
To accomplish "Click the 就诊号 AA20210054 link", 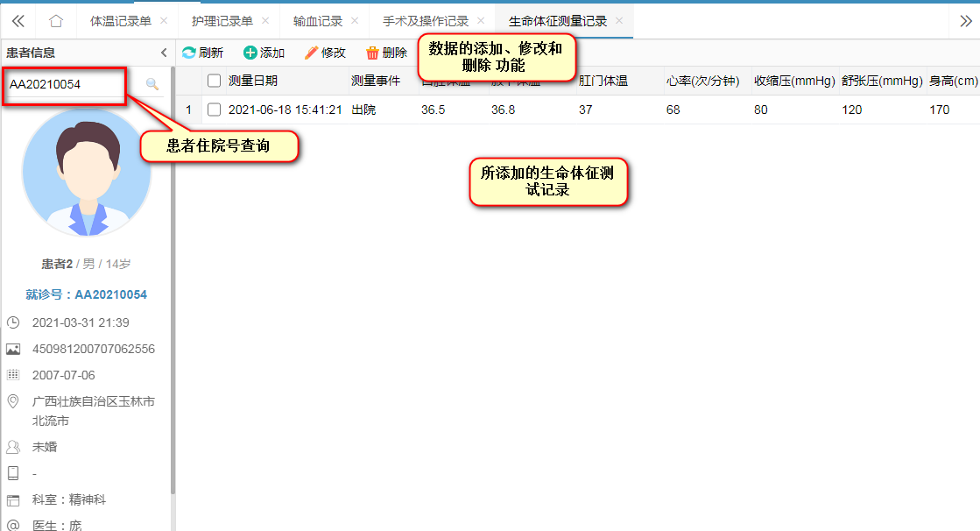I will pyautogui.click(x=87, y=294).
